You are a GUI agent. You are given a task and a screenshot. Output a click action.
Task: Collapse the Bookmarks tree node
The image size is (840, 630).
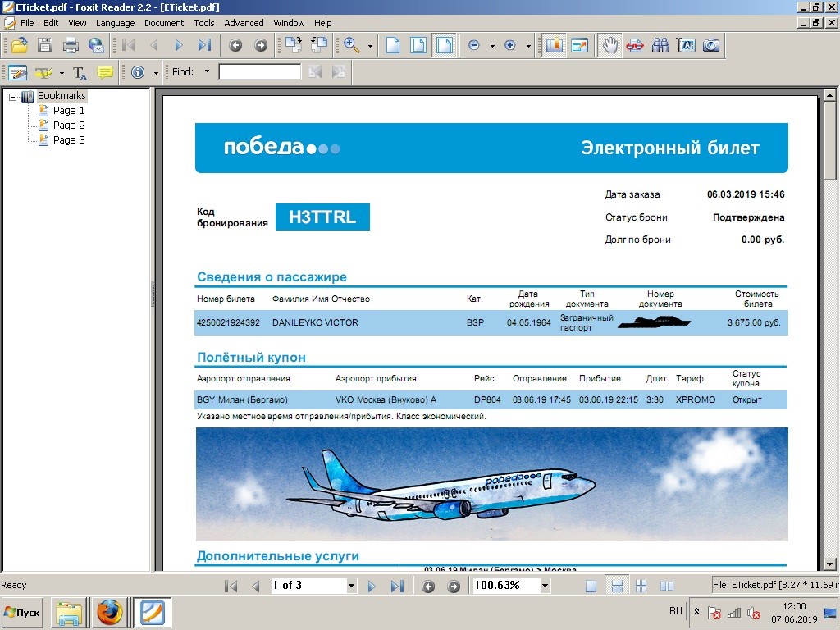(13, 96)
